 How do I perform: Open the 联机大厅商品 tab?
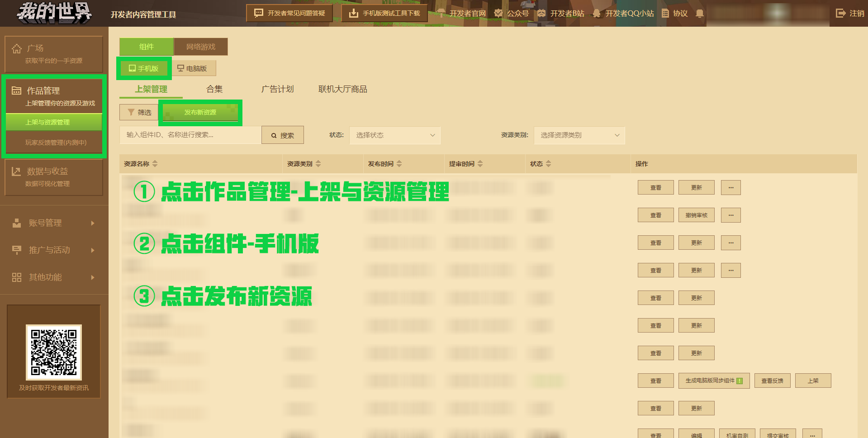tap(342, 89)
